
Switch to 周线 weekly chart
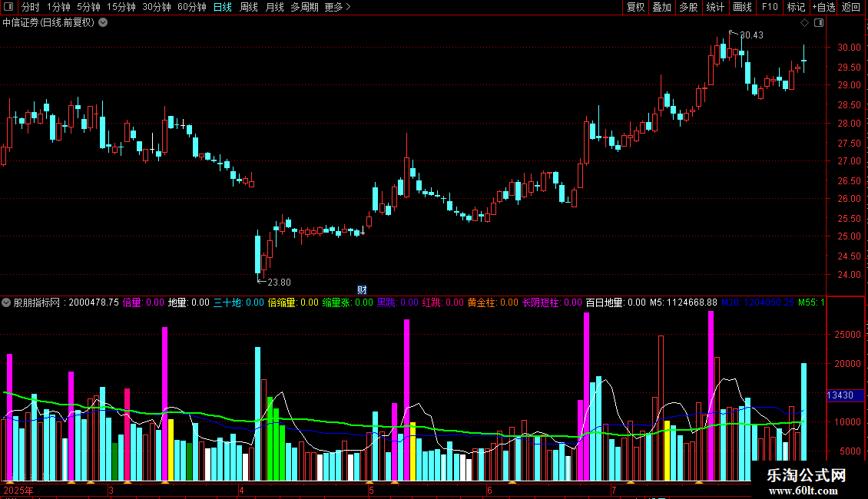[249, 7]
